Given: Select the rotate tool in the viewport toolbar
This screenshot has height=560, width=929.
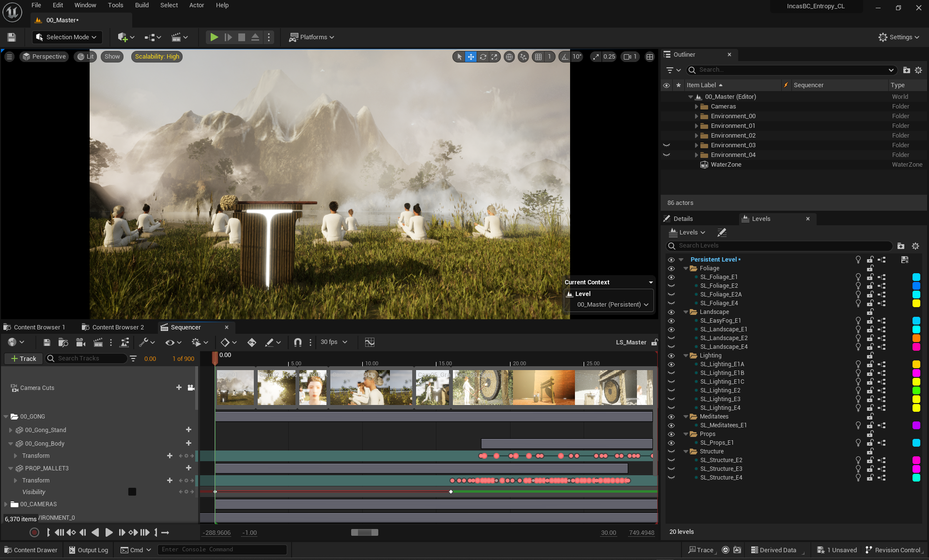Looking at the screenshot, I should point(483,57).
